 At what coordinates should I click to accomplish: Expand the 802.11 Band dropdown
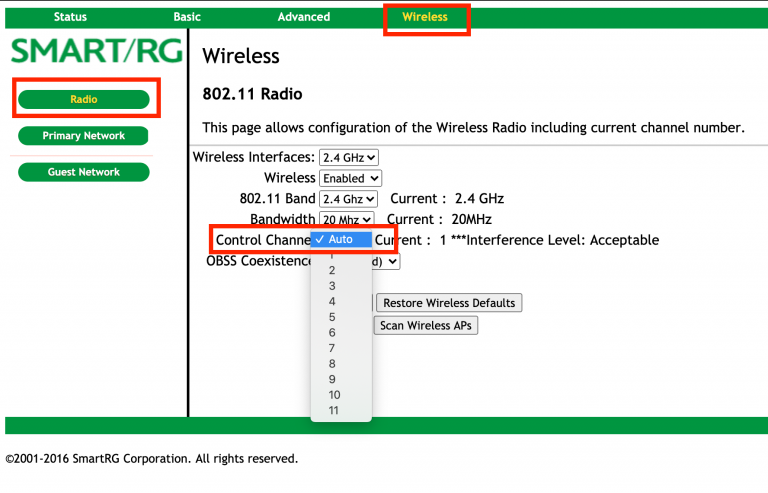point(348,199)
